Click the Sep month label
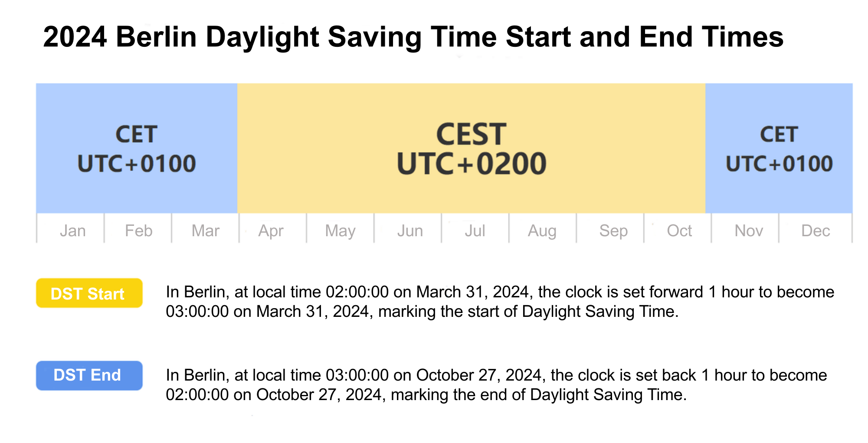The image size is (868, 443). pyautogui.click(x=613, y=231)
